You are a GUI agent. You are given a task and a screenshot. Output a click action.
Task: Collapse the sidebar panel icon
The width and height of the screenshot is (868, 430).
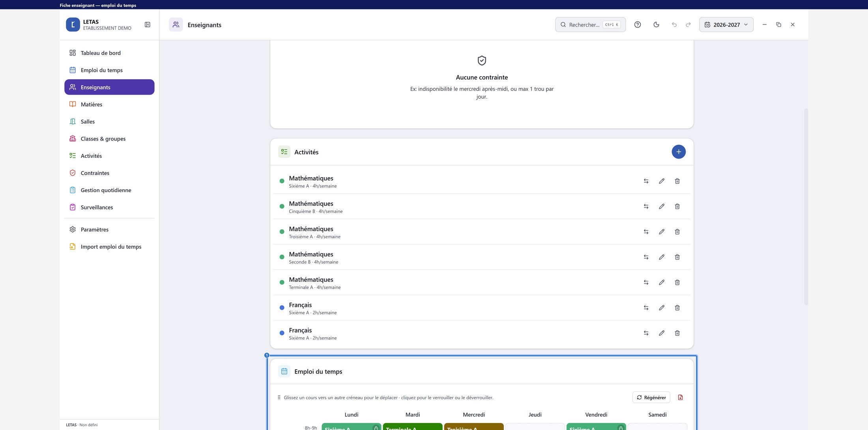coord(148,24)
